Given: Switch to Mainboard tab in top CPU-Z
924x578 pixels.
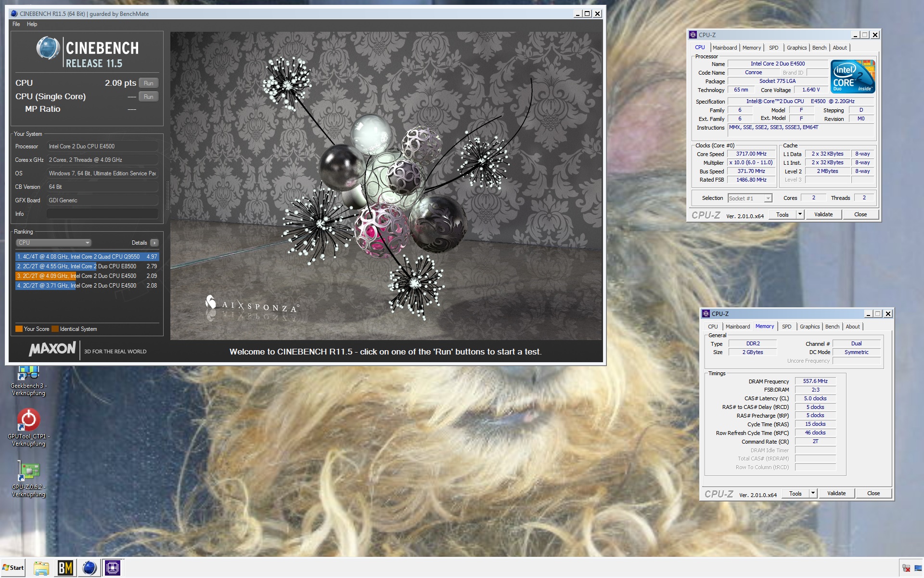Looking at the screenshot, I should pos(725,48).
